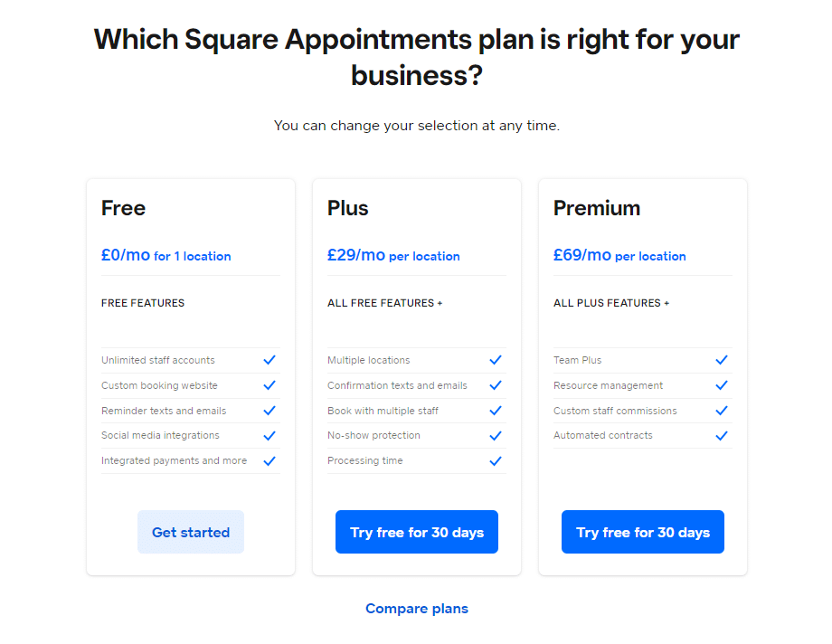Click Get started on Free plan
This screenshot has height=644, width=832.
[191, 532]
